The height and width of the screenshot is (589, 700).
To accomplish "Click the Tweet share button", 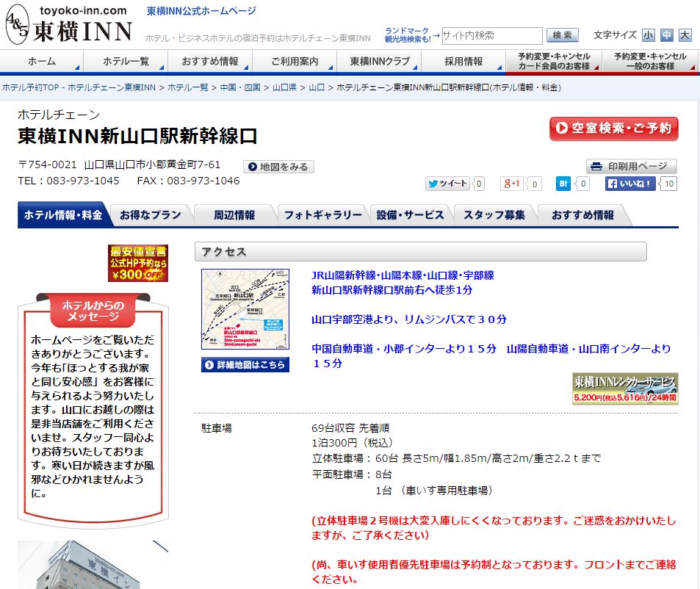I will pyautogui.click(x=447, y=184).
